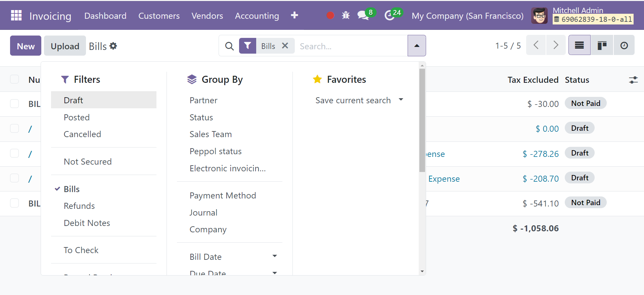Group by Payment Method
This screenshot has height=295, width=644.
coord(230,195)
